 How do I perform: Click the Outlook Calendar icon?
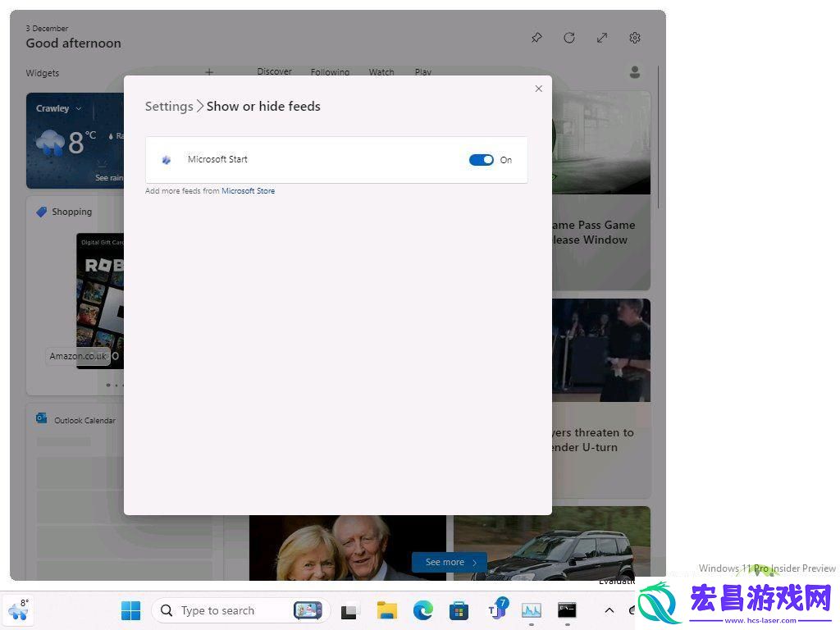point(41,418)
